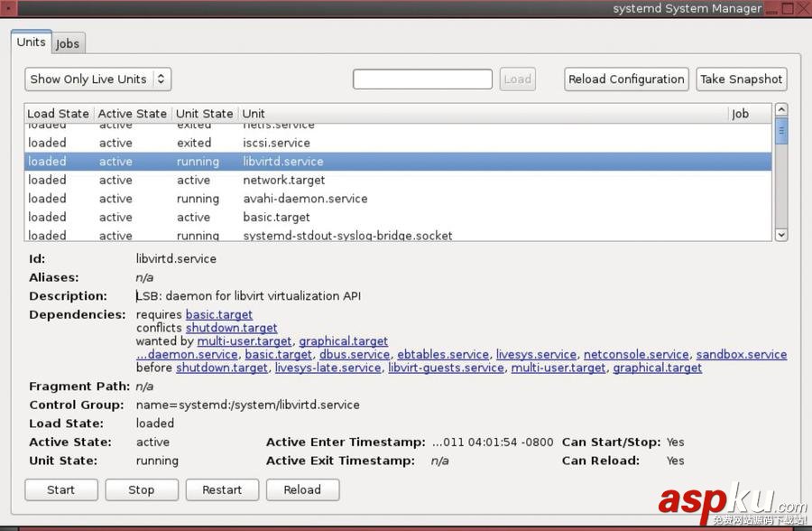Click the window menu icon in title bar
This screenshot has width=812, height=531.
click(8, 8)
